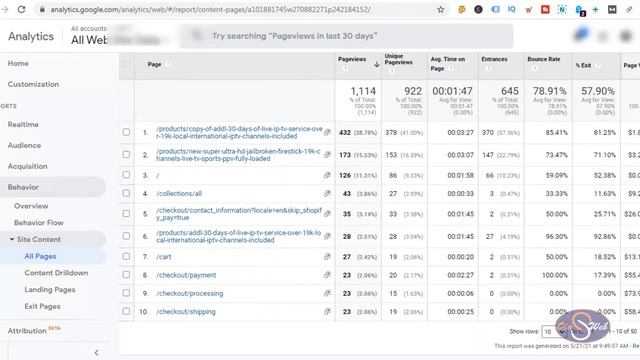
Task: Open the /cart page link
Action: point(164,257)
